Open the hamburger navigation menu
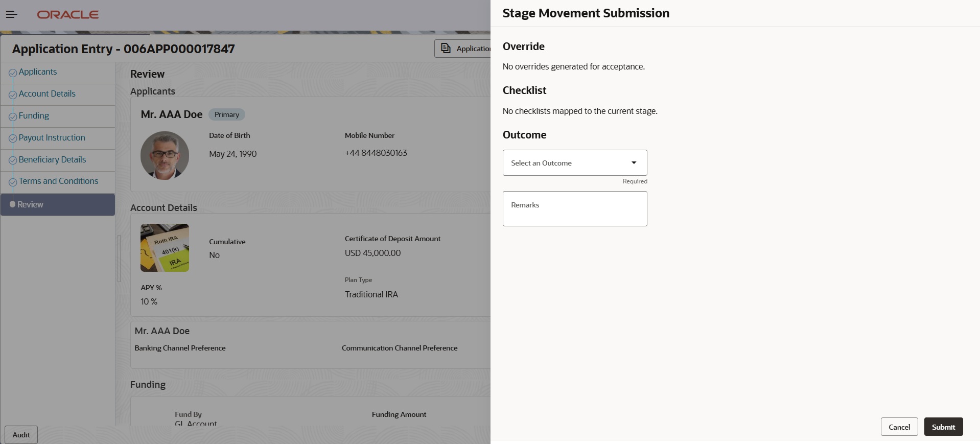The width and height of the screenshot is (980, 444). [11, 14]
